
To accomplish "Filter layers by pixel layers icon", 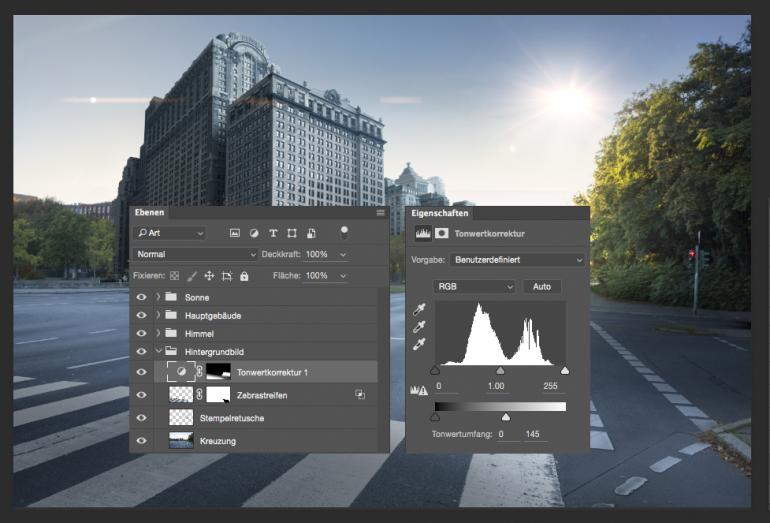I will 235,233.
